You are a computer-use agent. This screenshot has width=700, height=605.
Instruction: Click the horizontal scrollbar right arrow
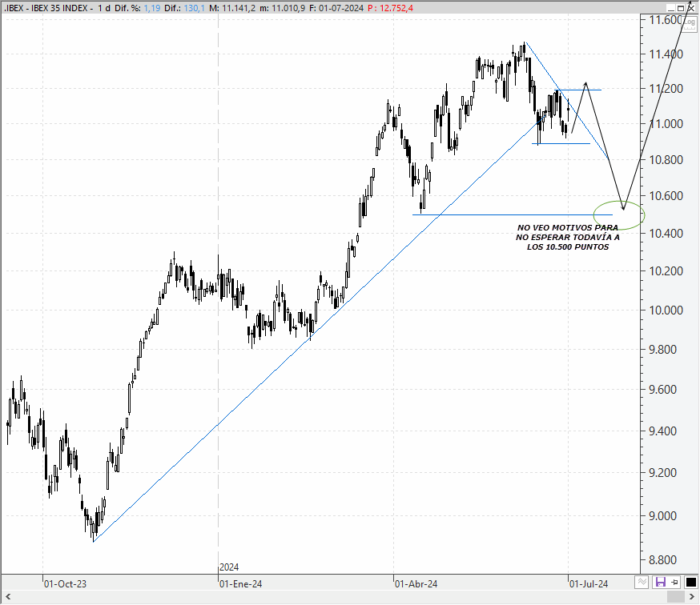(x=692, y=597)
